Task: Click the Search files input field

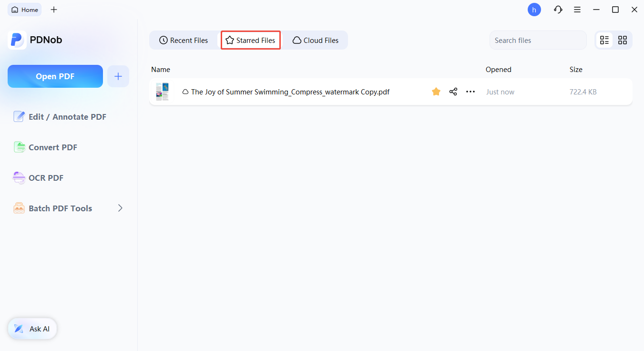Action: click(x=538, y=40)
